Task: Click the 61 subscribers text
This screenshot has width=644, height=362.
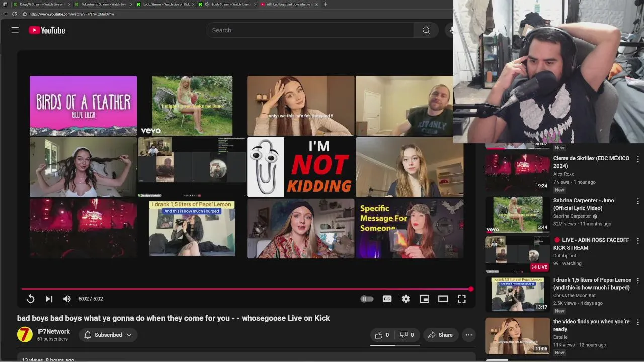Action: coord(52,339)
